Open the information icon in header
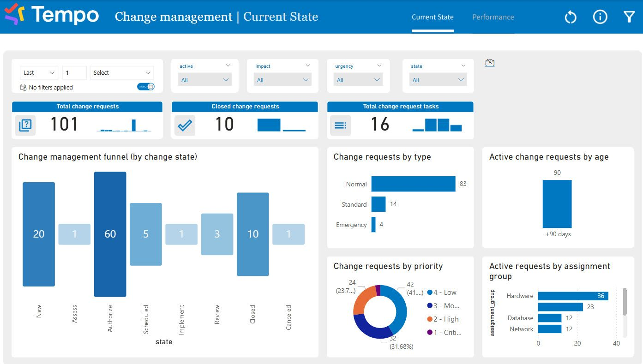 click(x=600, y=17)
